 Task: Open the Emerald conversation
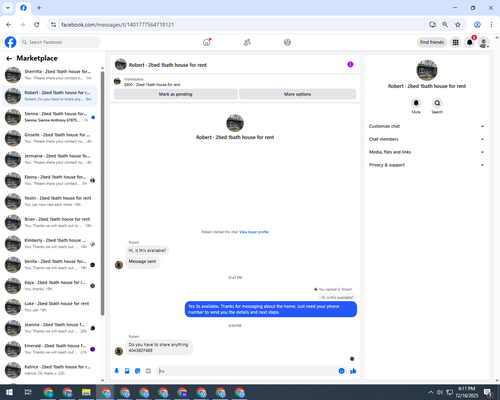pos(50,349)
